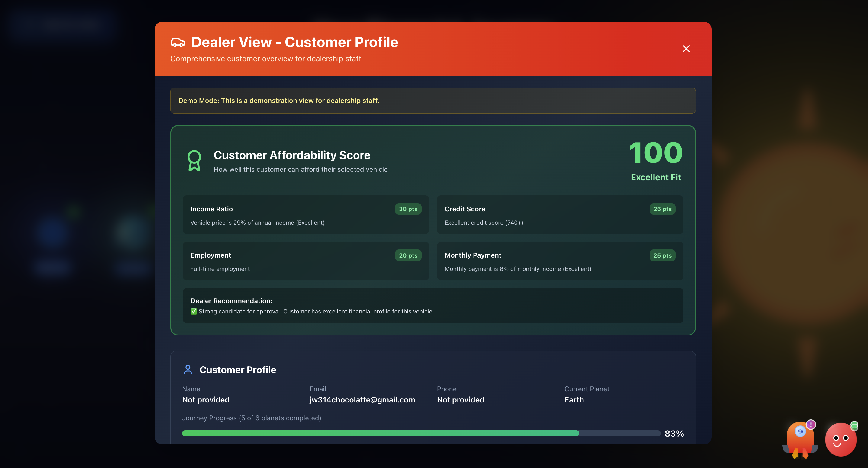Close the Dealer View dialog

686,49
